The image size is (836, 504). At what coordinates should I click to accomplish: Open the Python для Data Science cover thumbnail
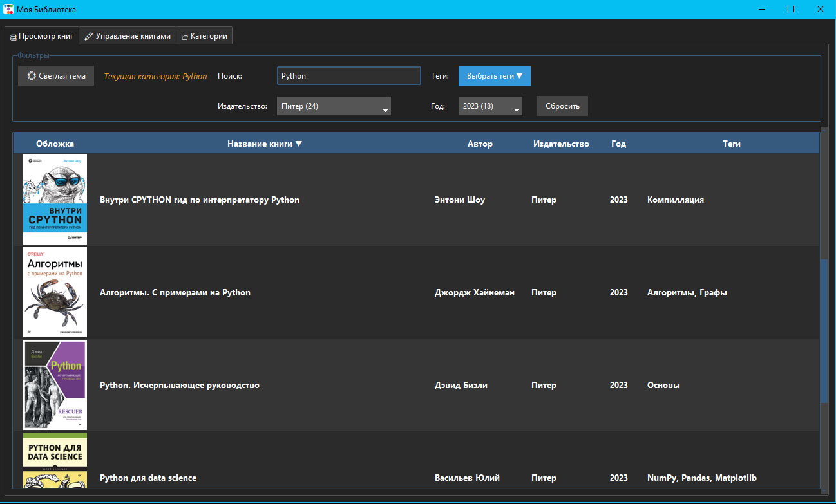click(55, 461)
